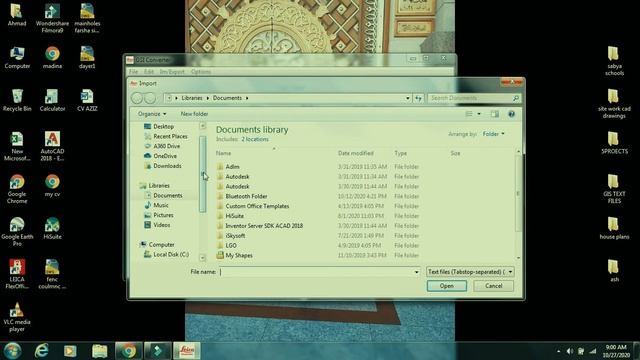Click the Cancel button
The image size is (640, 360).
[x=493, y=286]
